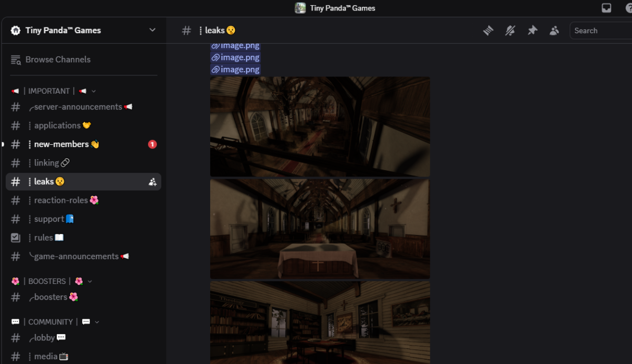
Task: Open the reaction-roles channel
Action: point(84,200)
